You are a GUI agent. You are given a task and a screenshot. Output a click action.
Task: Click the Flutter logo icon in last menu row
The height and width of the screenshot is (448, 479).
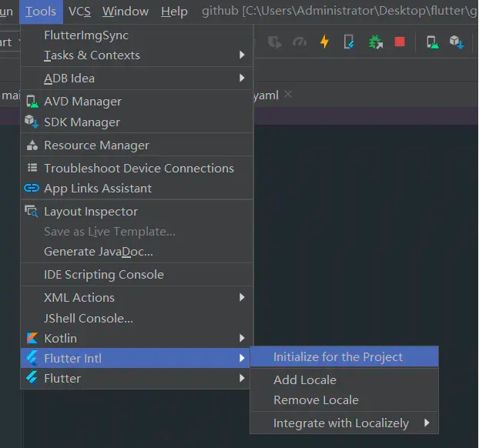[32, 378]
